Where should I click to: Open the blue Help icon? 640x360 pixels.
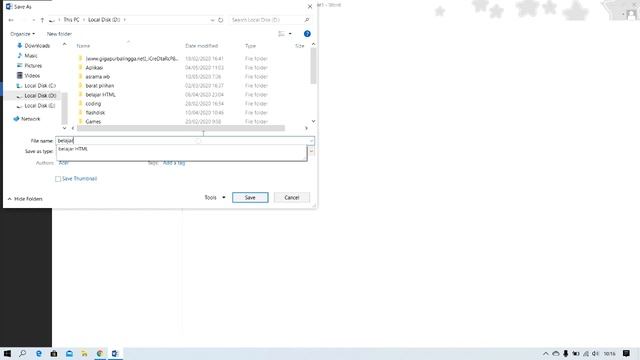307,34
